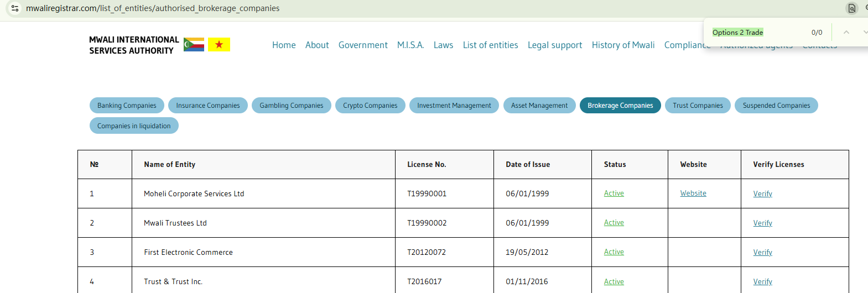Select the Trust Companies tab
The image size is (868, 293).
pos(698,106)
